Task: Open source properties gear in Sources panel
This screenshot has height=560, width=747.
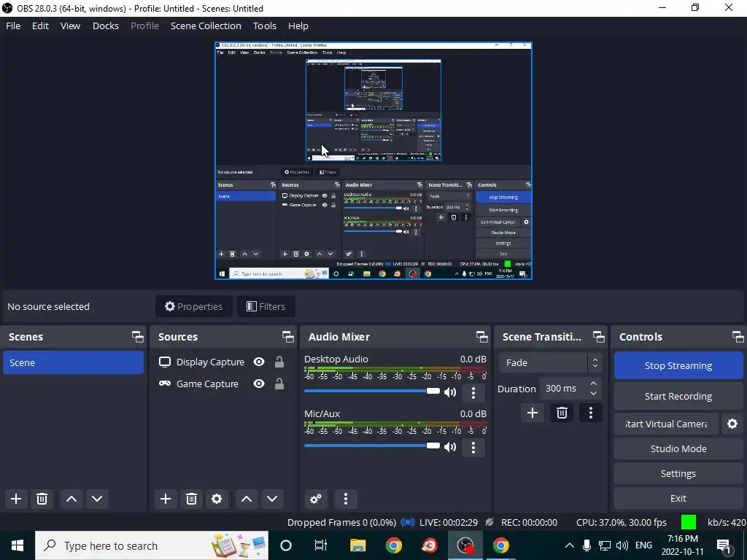Action: 217,499
